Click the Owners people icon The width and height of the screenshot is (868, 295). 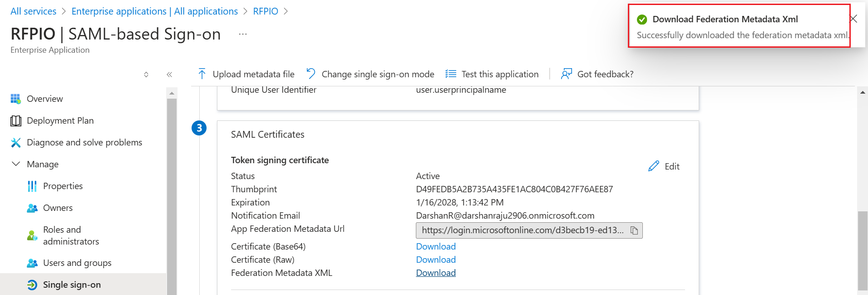[32, 208]
